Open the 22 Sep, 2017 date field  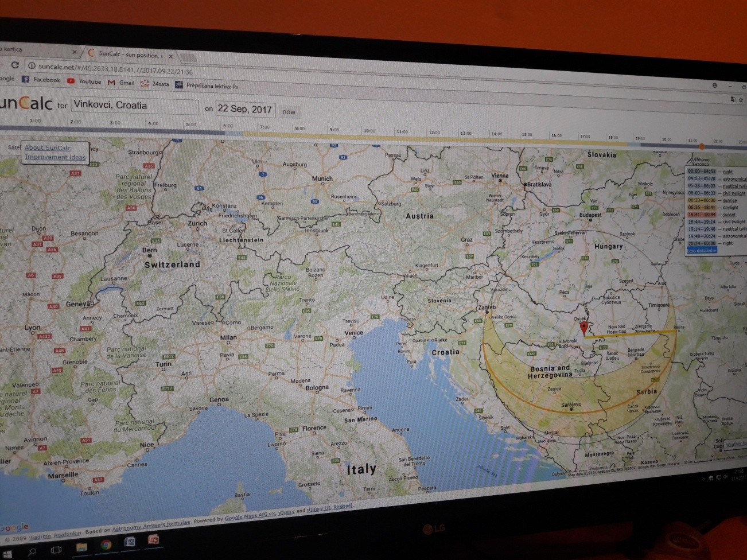click(x=245, y=109)
